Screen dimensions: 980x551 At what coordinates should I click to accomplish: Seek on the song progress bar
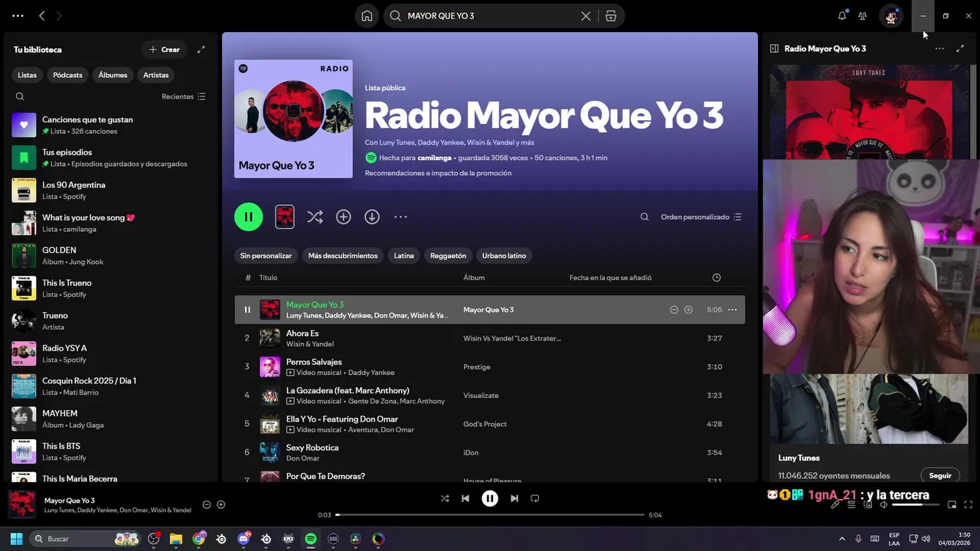(x=490, y=515)
